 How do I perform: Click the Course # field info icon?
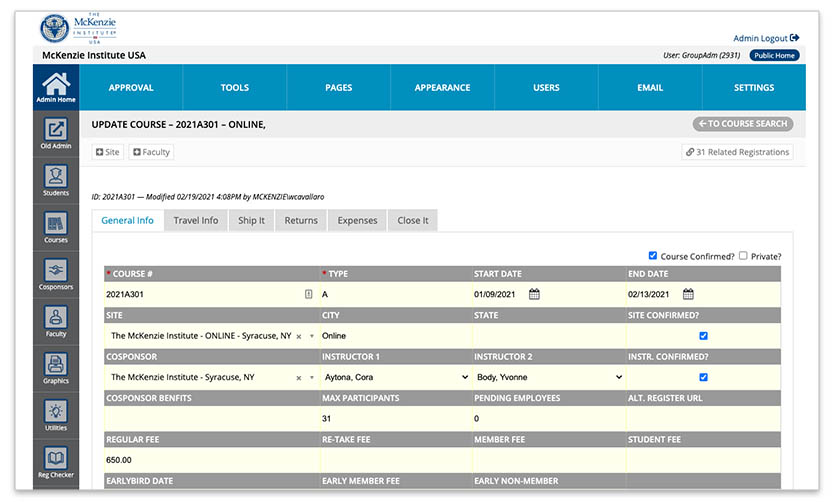point(308,294)
